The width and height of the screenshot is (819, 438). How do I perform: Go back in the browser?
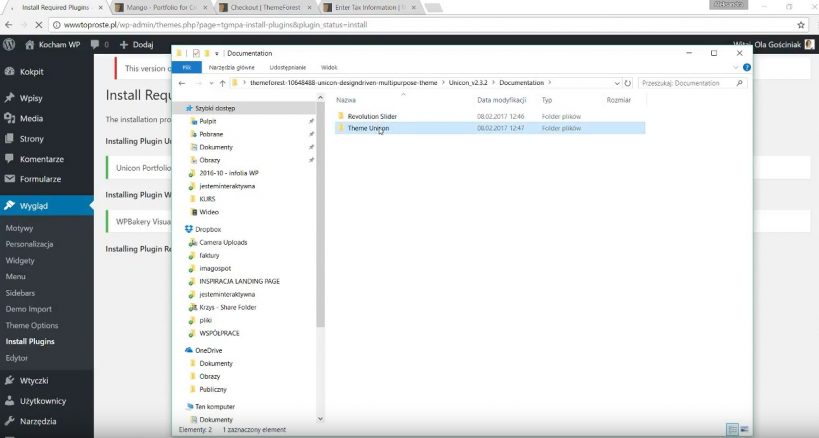[x=8, y=25]
